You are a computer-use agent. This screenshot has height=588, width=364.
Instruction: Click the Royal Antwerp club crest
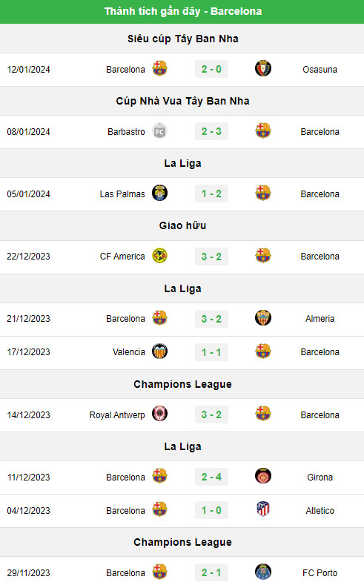coord(159,414)
